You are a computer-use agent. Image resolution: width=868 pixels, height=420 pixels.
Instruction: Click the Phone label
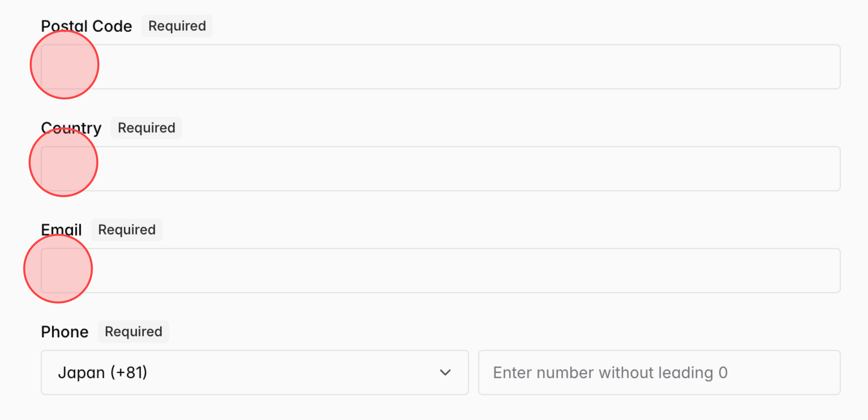[64, 331]
